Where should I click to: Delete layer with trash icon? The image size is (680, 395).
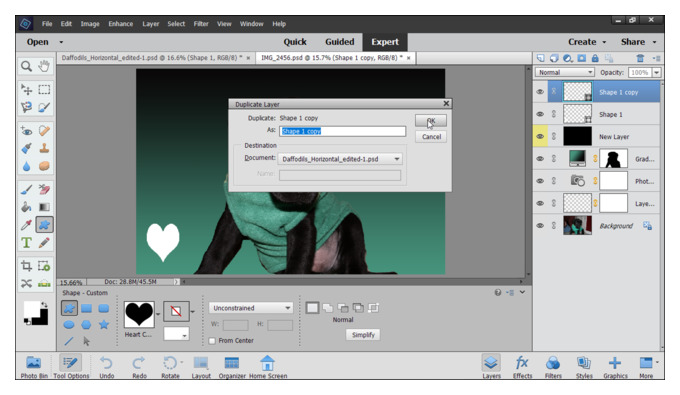point(640,58)
